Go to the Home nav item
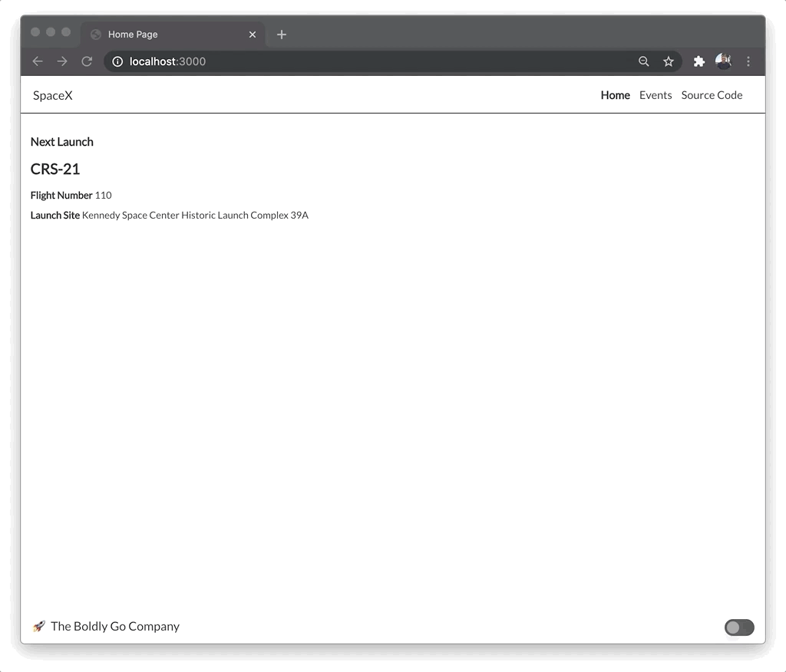 (615, 95)
